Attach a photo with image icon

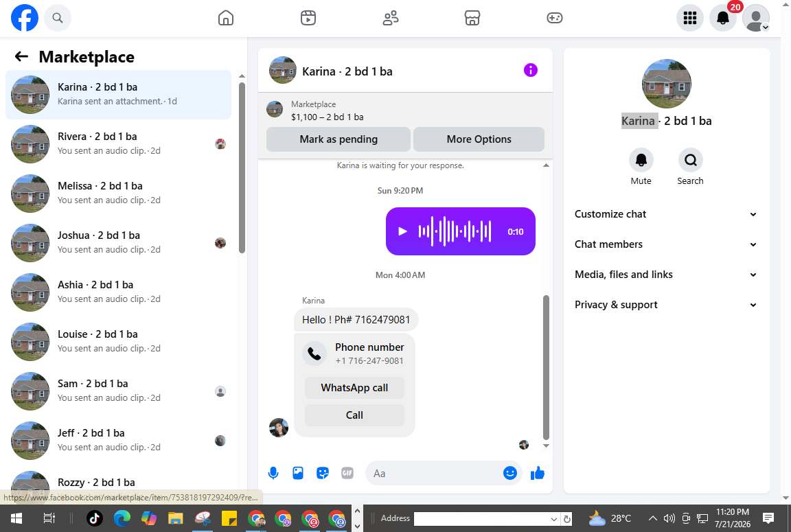tap(297, 473)
